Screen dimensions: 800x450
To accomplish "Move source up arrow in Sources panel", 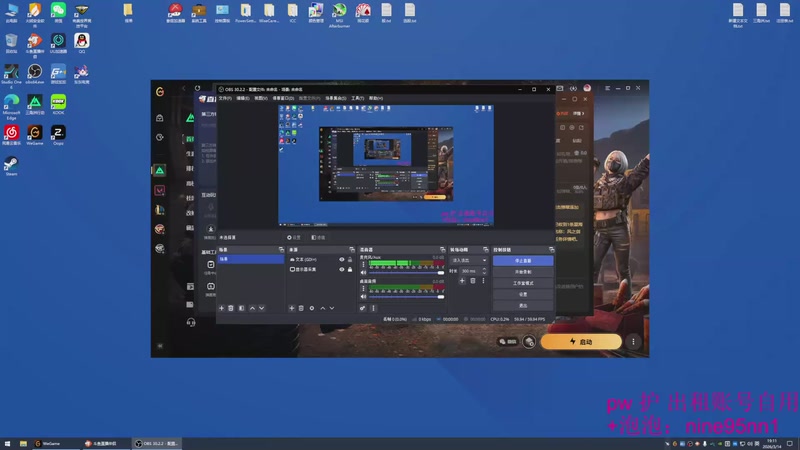I will coord(322,308).
